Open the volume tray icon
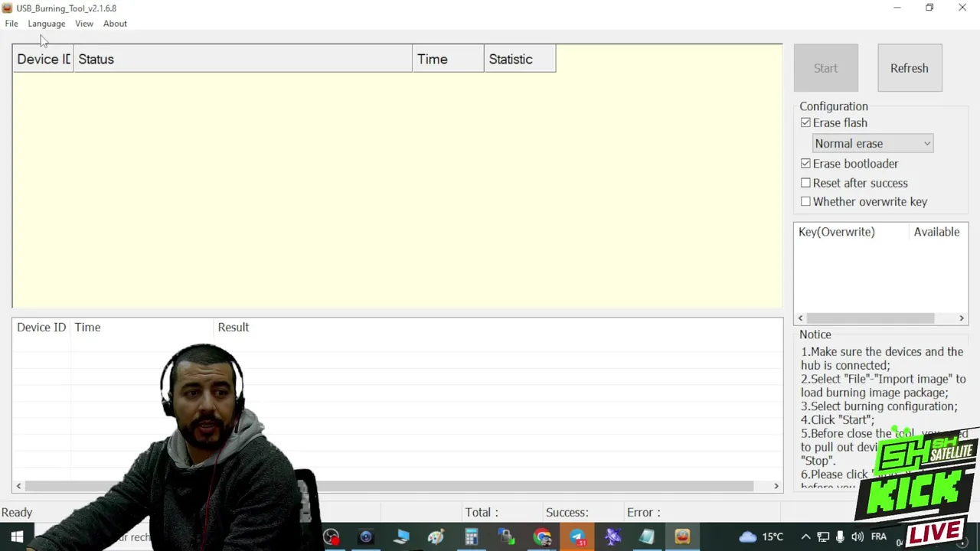980x551 pixels. click(857, 537)
